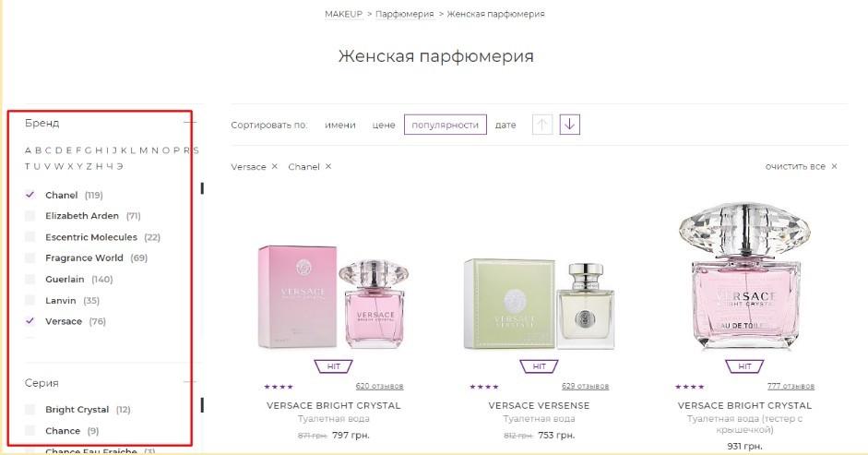Sort in descending order with down arrow
This screenshot has width=868, height=455.
pos(570,125)
